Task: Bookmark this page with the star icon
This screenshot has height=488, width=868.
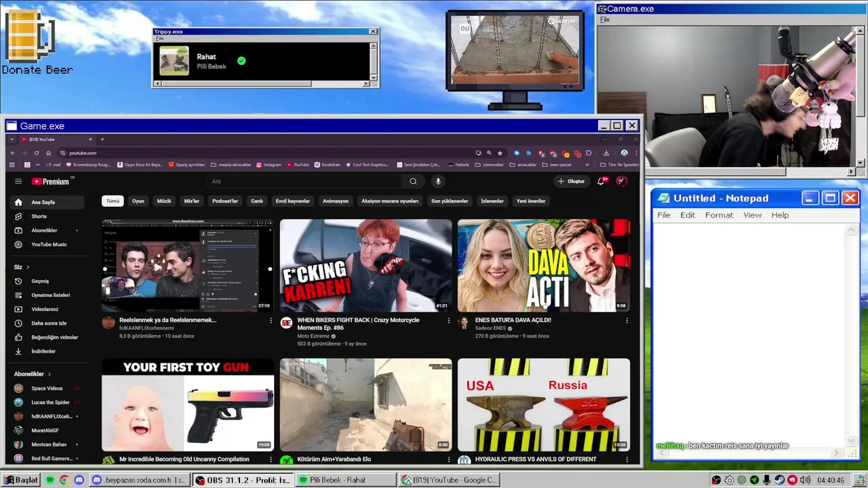Action: [x=500, y=153]
